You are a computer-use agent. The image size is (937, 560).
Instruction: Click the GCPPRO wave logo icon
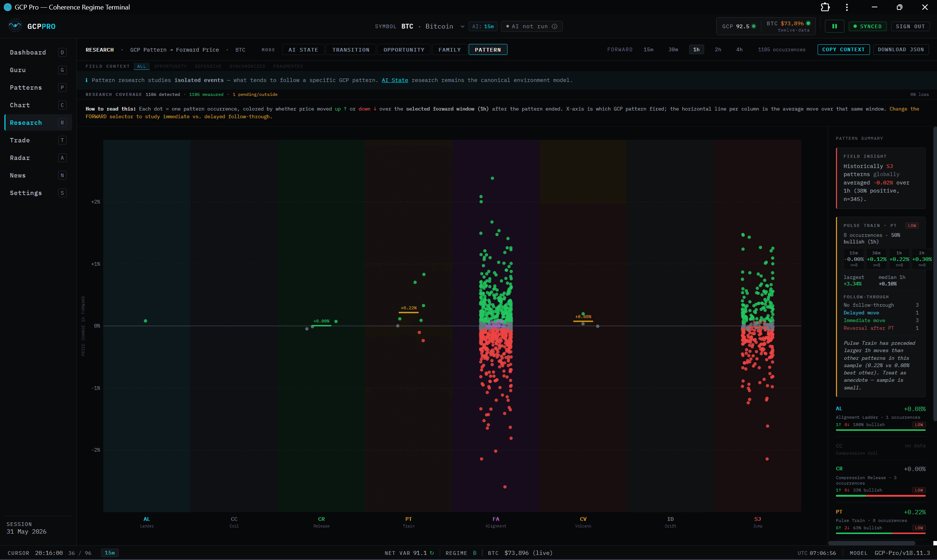[15, 26]
